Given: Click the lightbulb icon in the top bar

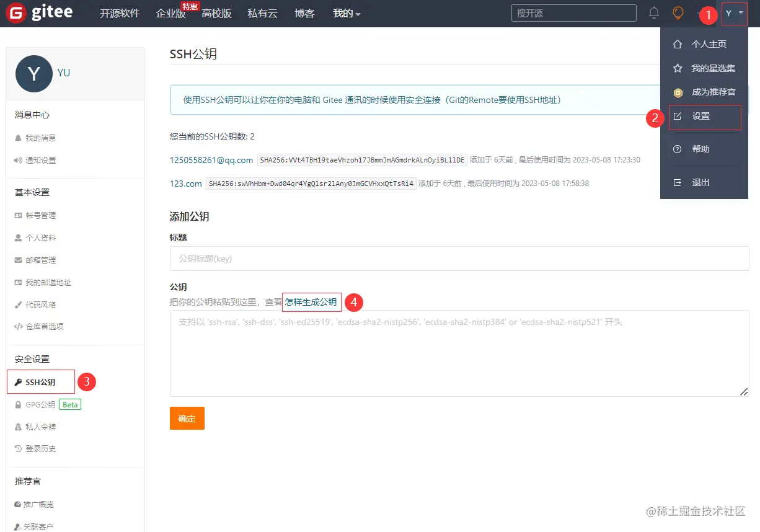Looking at the screenshot, I should tap(678, 12).
